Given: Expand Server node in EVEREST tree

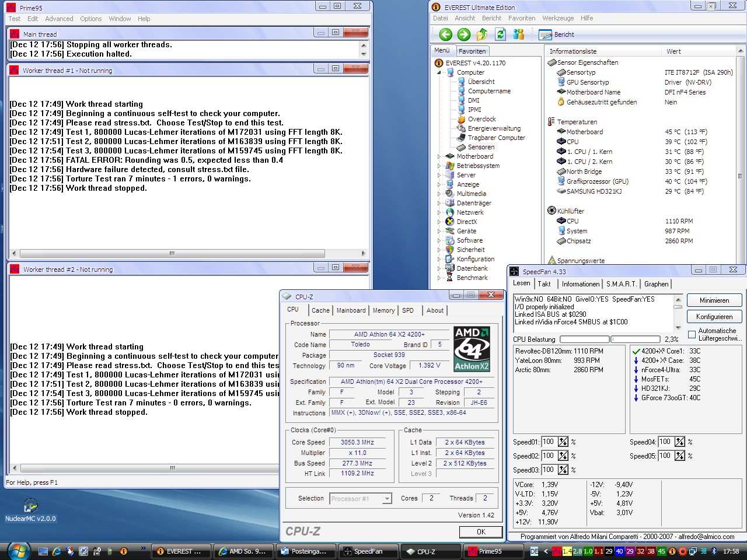Looking at the screenshot, I should pyautogui.click(x=439, y=175).
